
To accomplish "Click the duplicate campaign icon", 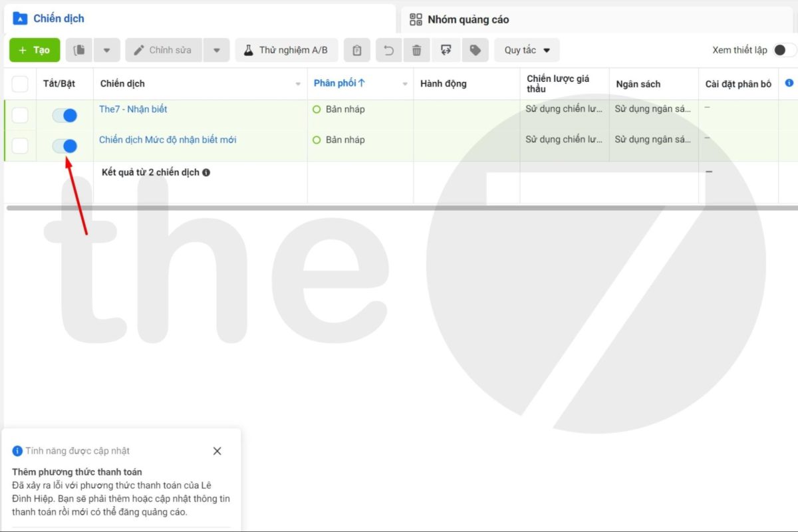I will (79, 51).
